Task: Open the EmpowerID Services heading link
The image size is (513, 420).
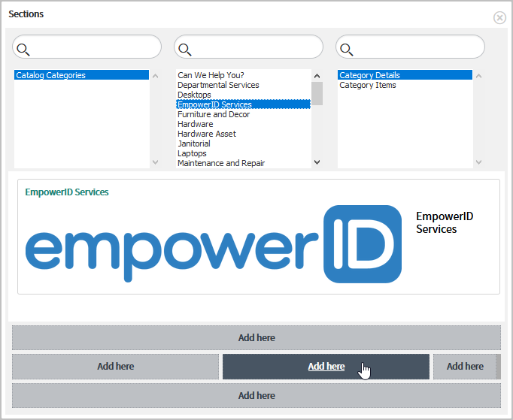Action: tap(67, 192)
